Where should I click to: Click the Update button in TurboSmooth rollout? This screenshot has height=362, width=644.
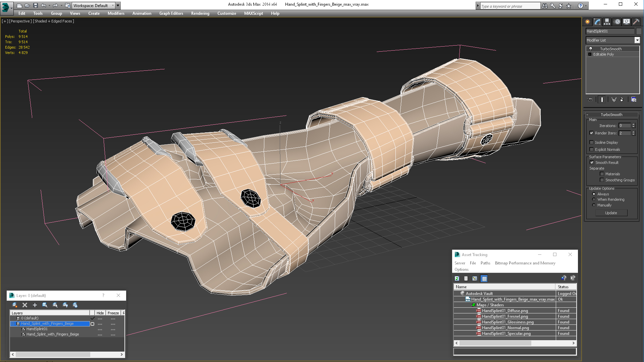611,213
